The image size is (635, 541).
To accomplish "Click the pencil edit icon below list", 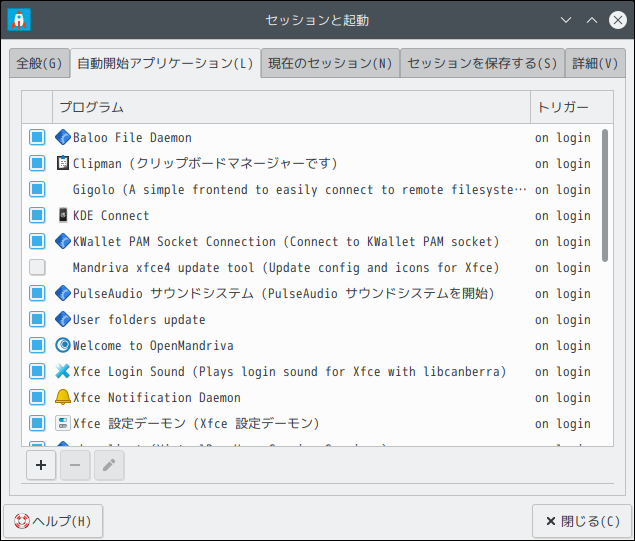I will tap(109, 465).
